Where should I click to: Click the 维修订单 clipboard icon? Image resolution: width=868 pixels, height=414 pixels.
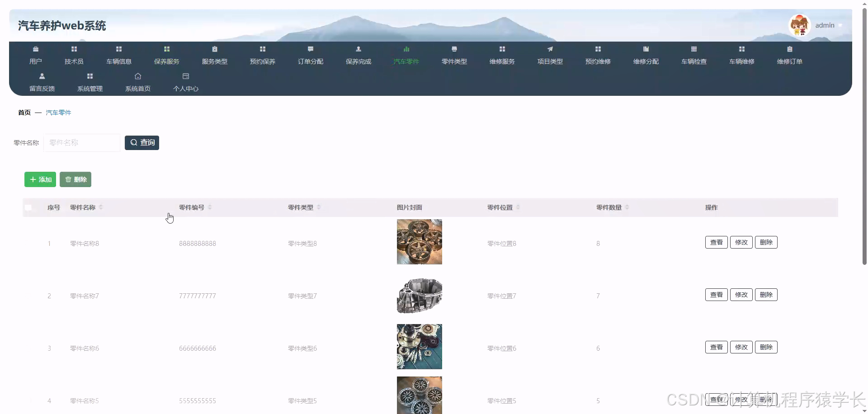[790, 49]
